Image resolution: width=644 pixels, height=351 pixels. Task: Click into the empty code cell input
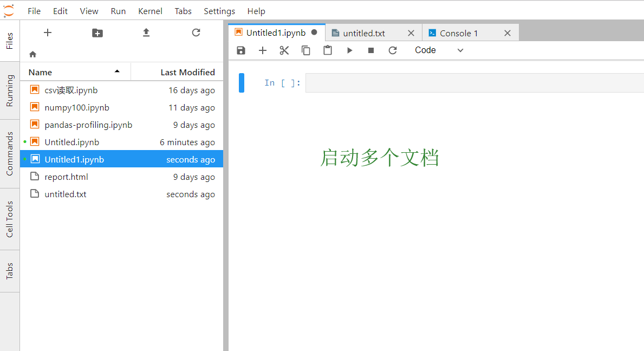click(475, 83)
